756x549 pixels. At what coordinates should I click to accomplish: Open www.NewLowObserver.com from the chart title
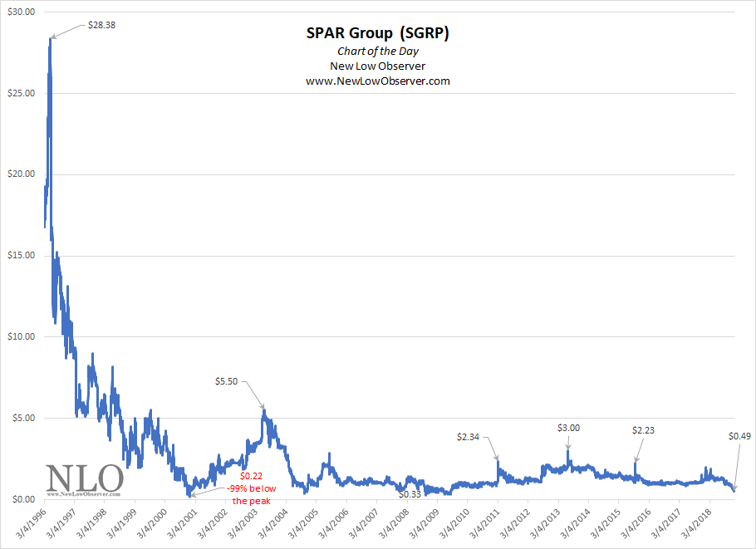[378, 81]
